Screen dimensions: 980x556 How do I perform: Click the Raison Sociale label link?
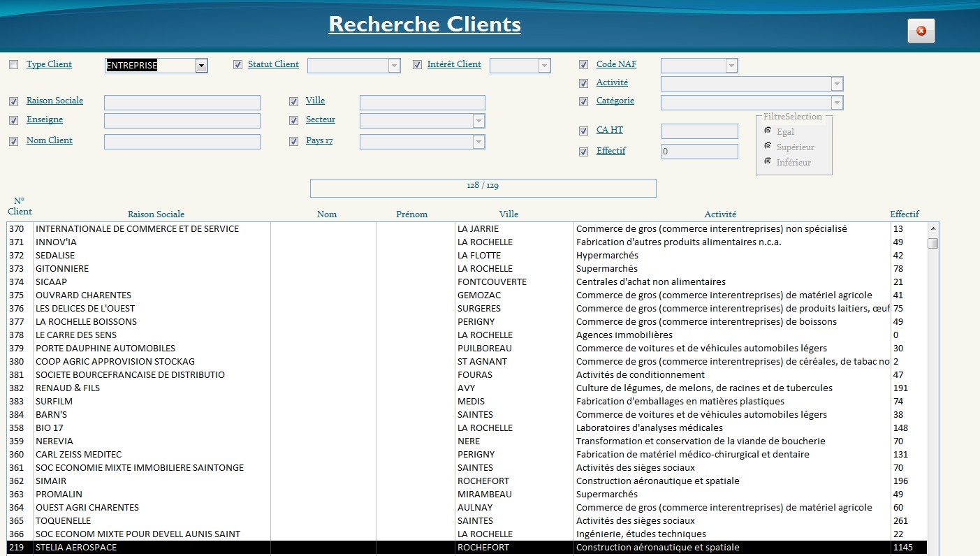point(54,101)
